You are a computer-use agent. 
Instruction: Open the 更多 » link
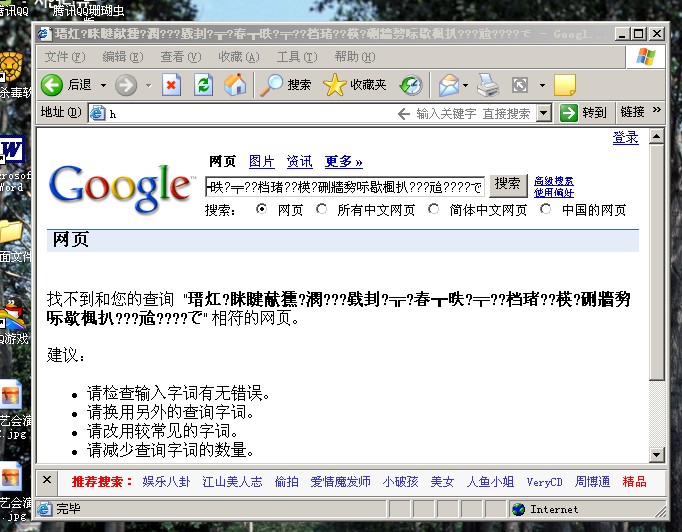[x=344, y=161]
